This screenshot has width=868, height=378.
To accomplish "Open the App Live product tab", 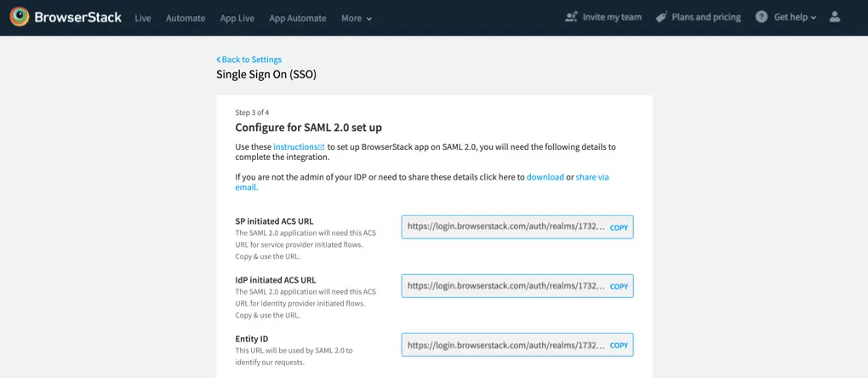I will pyautogui.click(x=237, y=18).
